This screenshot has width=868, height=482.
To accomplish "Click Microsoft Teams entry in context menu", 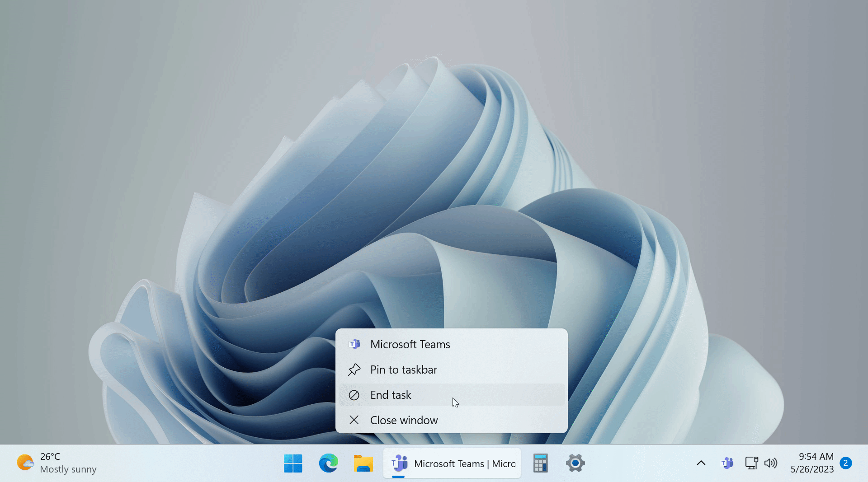I will click(x=410, y=344).
